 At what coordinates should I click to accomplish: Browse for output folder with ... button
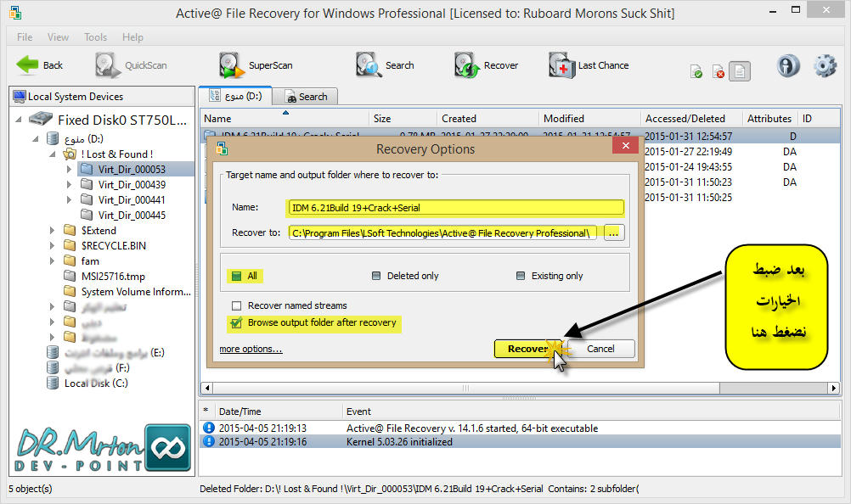[613, 233]
